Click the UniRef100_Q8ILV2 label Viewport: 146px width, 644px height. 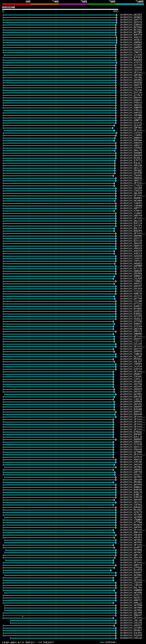(131, 168)
